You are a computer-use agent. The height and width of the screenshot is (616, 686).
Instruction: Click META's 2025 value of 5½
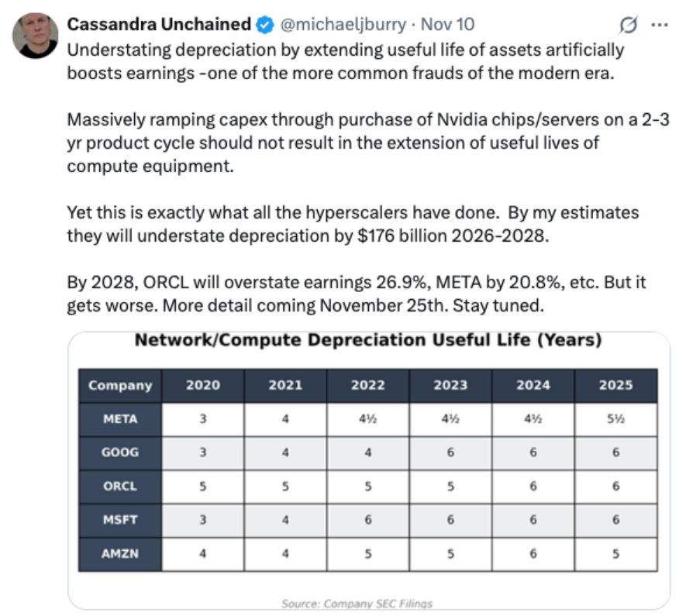point(615,419)
